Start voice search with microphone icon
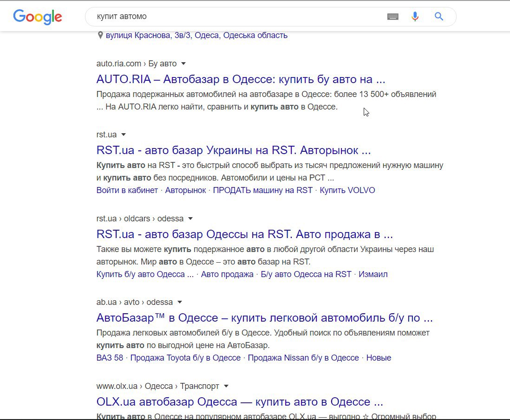This screenshot has height=420, width=510. pos(415,17)
